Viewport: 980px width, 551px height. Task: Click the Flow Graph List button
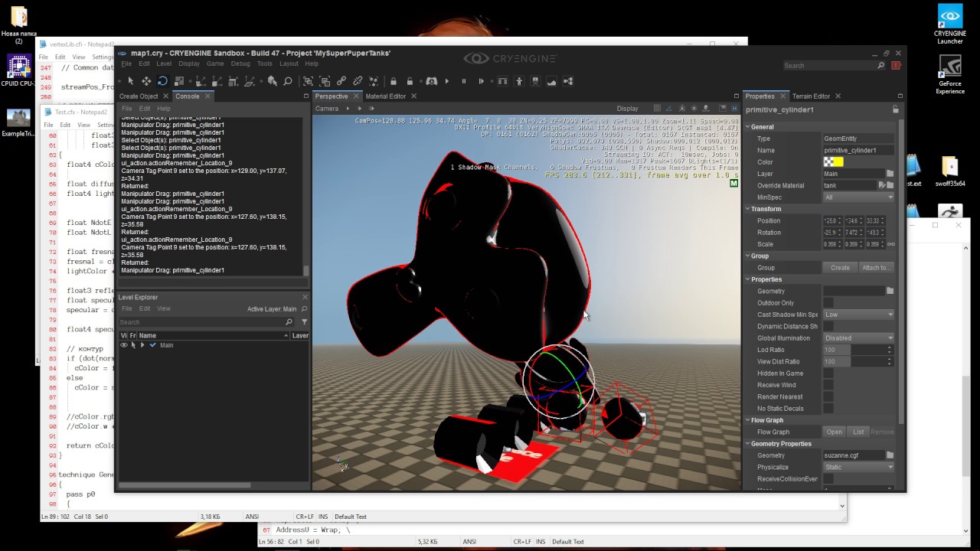coord(858,432)
